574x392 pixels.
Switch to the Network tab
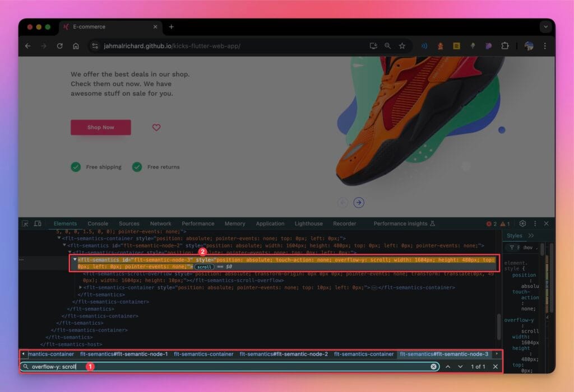pyautogui.click(x=160, y=223)
